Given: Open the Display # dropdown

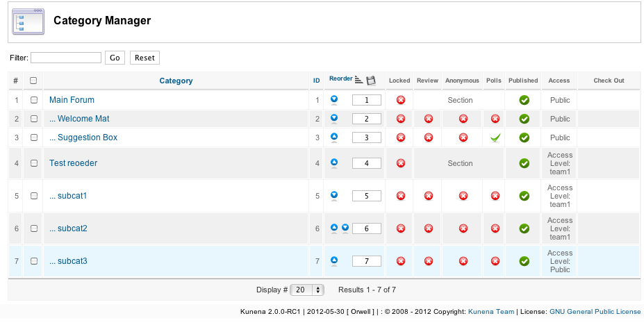Looking at the screenshot, I should [308, 290].
